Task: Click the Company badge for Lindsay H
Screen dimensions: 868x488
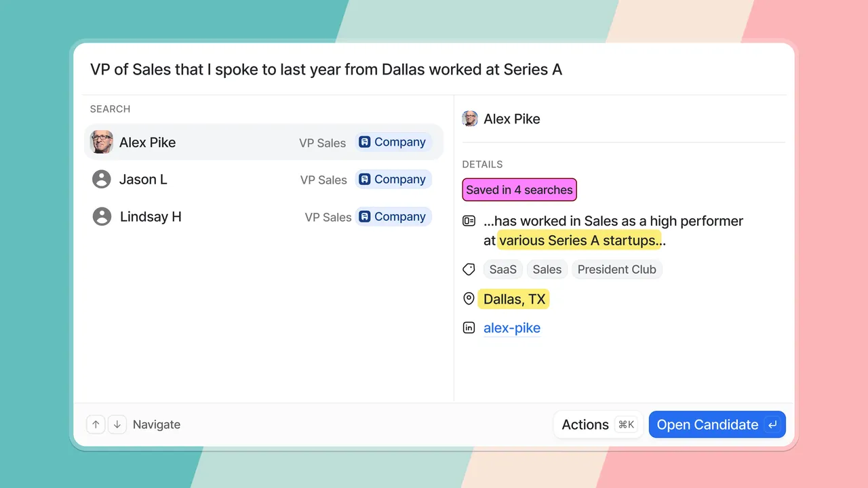Action: [x=393, y=217]
